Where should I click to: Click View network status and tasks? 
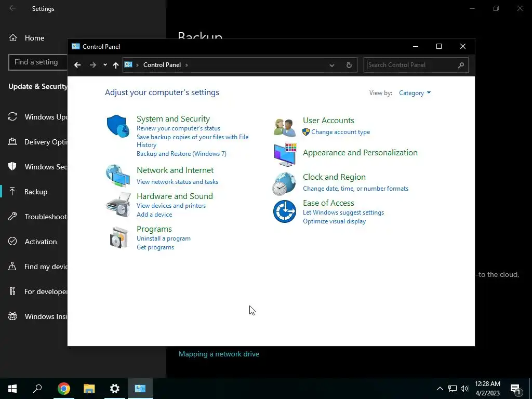coord(178,182)
